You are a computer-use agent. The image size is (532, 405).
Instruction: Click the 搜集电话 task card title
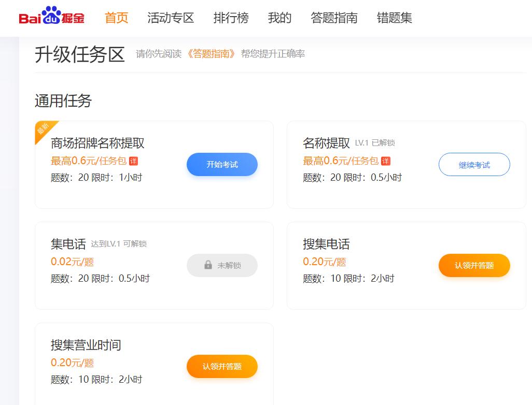[326, 243]
